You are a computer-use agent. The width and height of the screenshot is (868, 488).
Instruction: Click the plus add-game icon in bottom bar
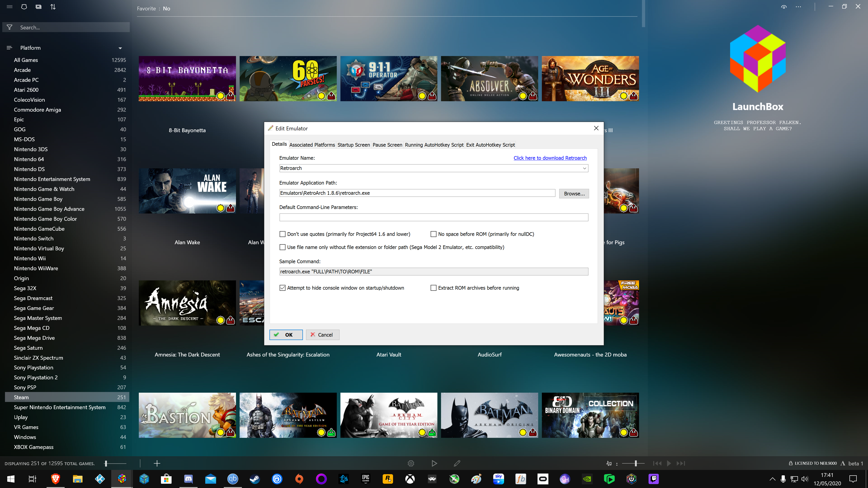point(157,463)
